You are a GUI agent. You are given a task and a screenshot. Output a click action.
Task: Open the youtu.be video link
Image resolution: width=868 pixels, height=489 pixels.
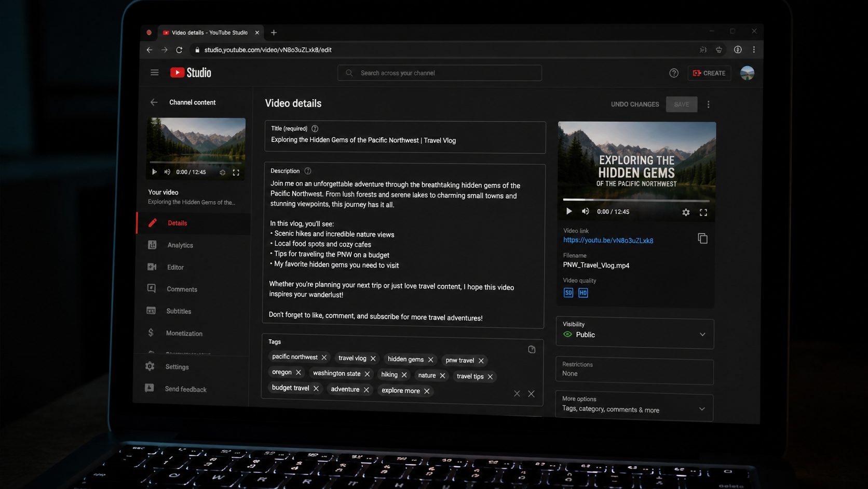[x=608, y=241]
